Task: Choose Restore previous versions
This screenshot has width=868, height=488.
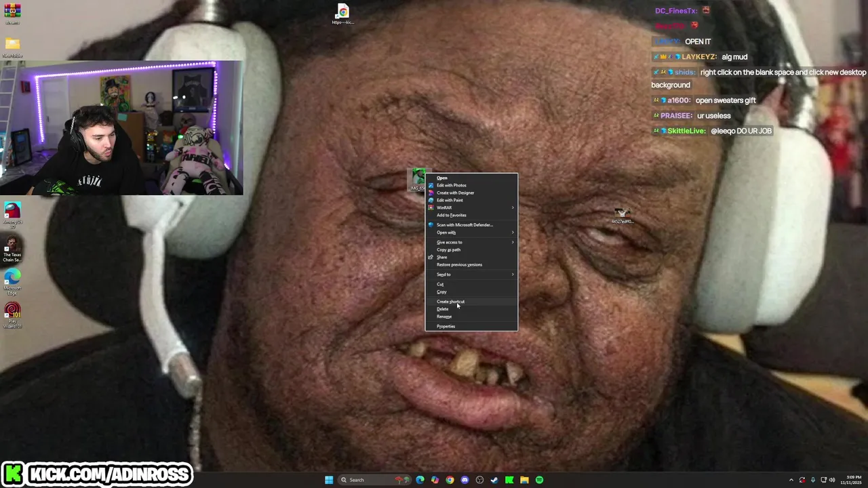Action: click(x=471, y=265)
